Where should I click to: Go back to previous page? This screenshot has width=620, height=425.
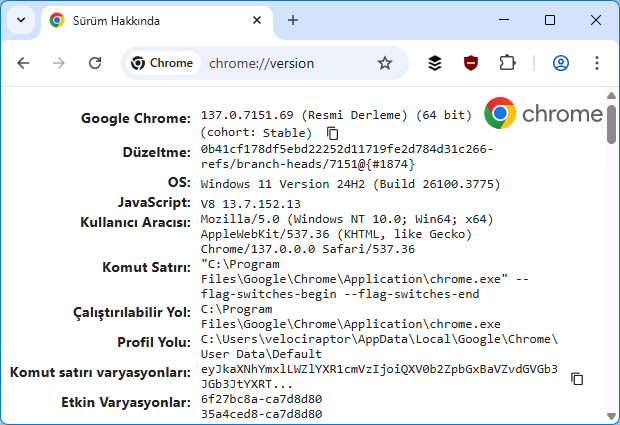[23, 63]
